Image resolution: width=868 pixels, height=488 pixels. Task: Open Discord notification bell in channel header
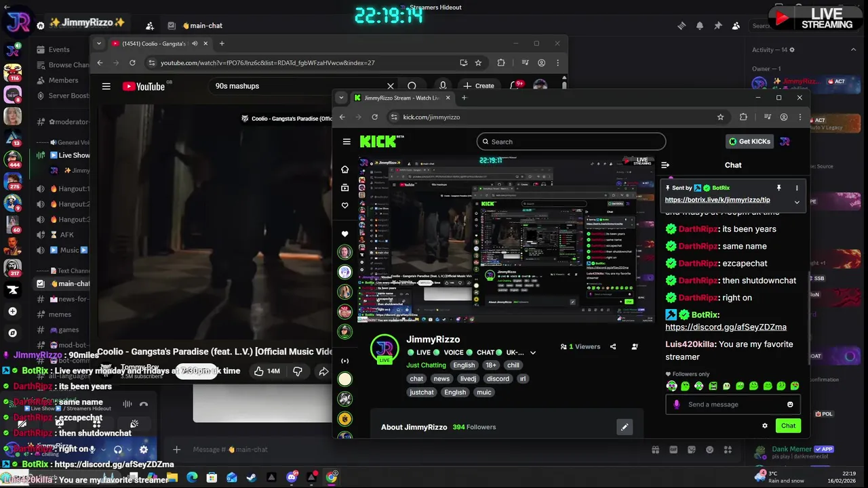tap(699, 26)
